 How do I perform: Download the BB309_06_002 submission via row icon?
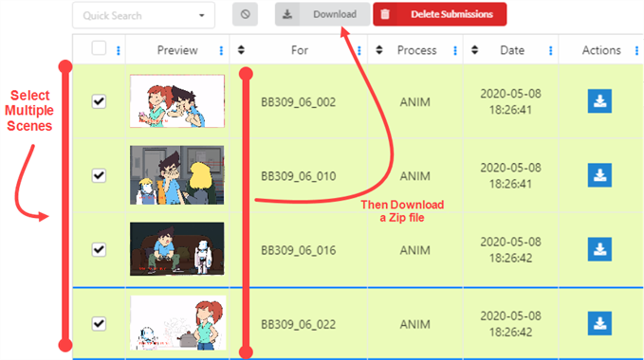point(599,100)
